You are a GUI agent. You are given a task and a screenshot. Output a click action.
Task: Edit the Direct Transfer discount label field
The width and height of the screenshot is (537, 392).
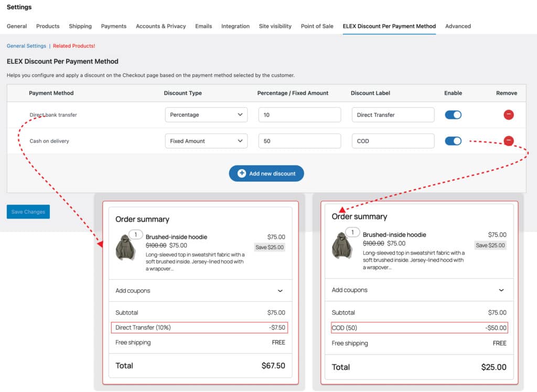coord(393,115)
